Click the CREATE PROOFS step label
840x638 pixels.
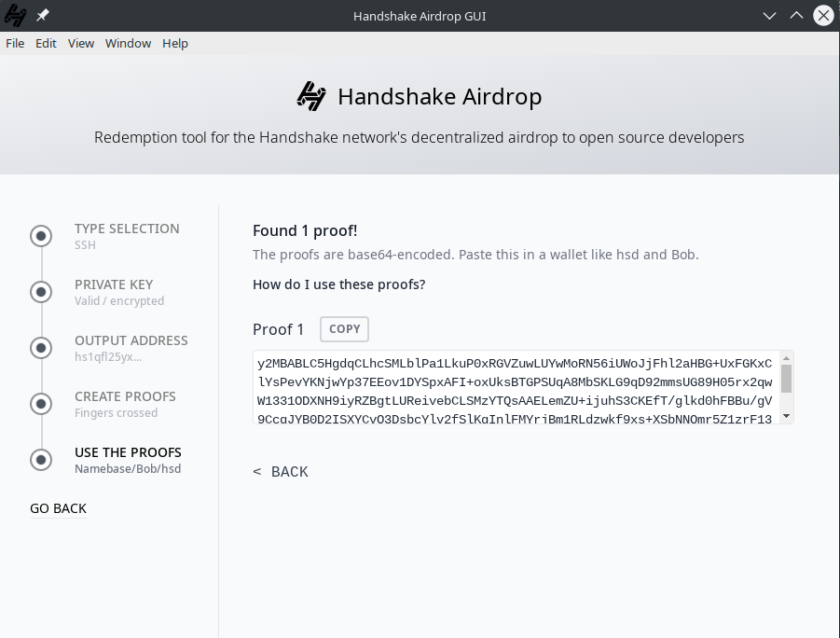pyautogui.click(x=125, y=396)
